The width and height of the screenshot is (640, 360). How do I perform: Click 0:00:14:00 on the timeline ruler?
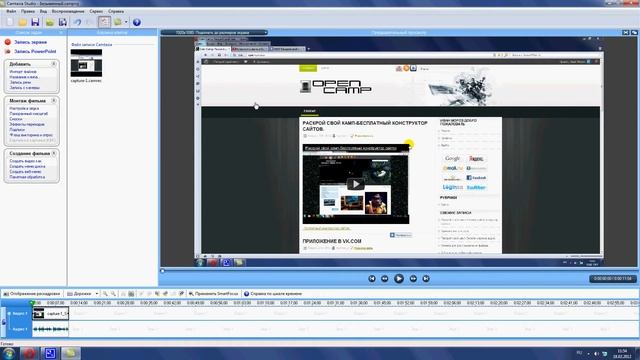point(79,303)
